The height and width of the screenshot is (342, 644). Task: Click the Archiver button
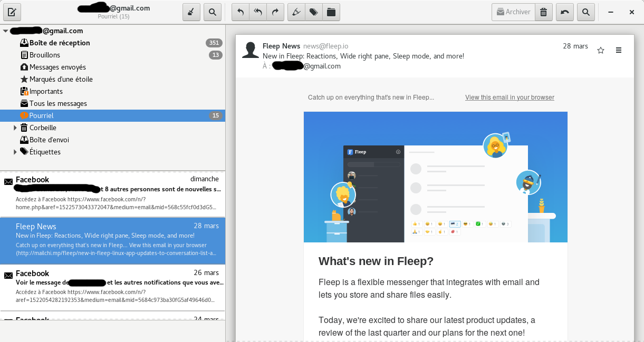513,12
